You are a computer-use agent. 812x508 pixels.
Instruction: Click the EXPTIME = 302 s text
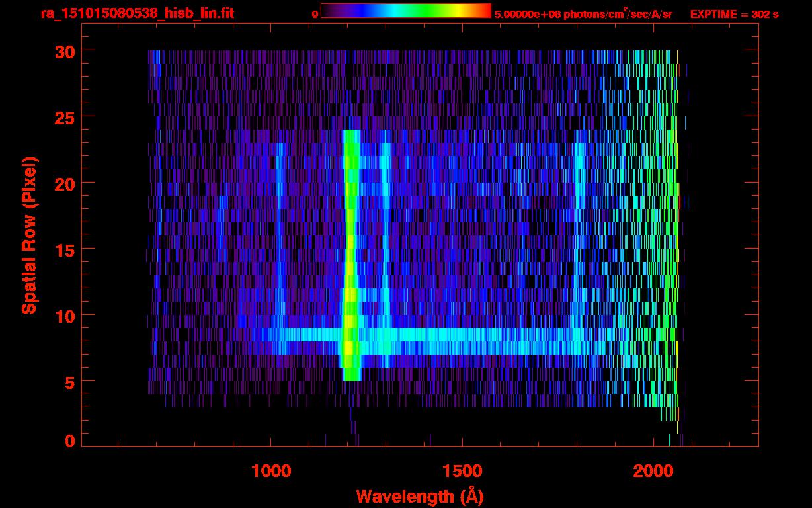(x=734, y=14)
